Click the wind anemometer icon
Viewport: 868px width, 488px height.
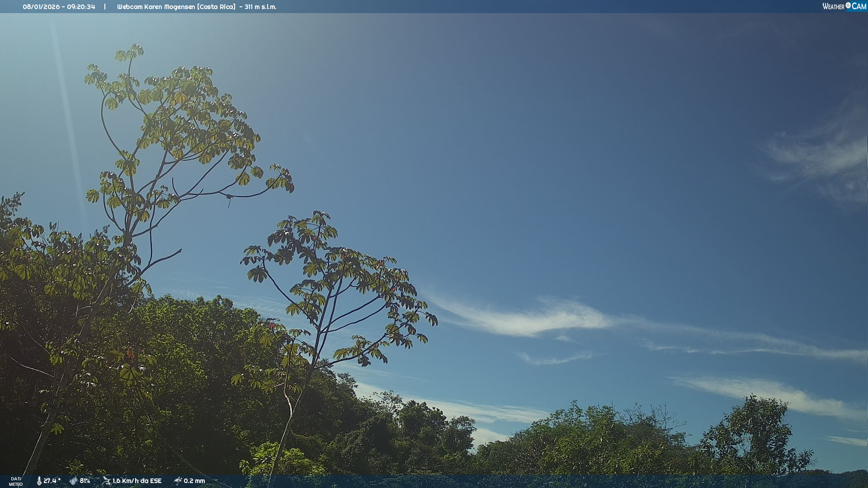pos(106,481)
